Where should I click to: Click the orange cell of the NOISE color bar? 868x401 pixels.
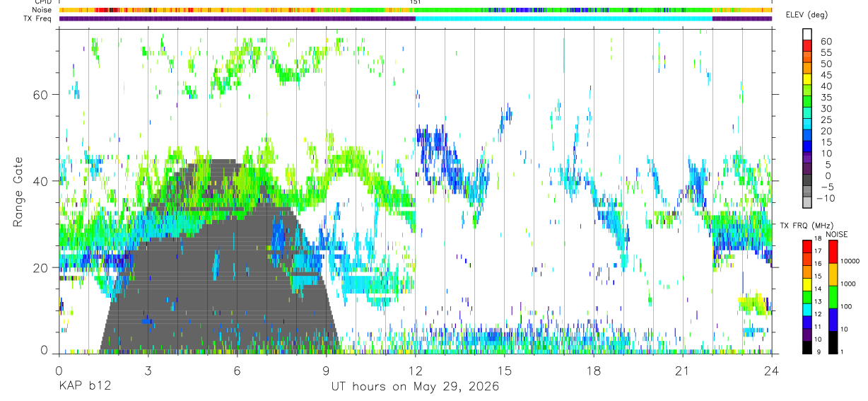[833, 274]
